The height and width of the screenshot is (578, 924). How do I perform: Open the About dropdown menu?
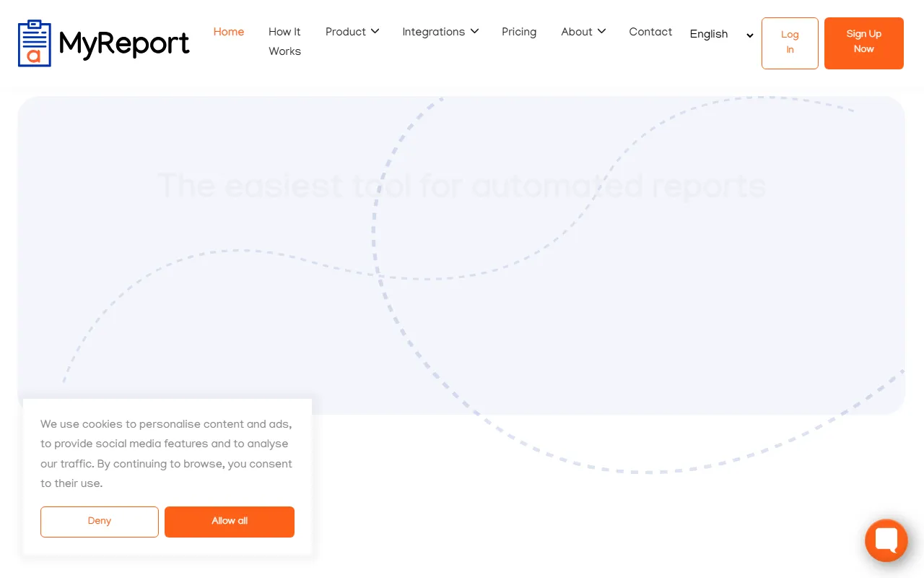pyautogui.click(x=601, y=31)
